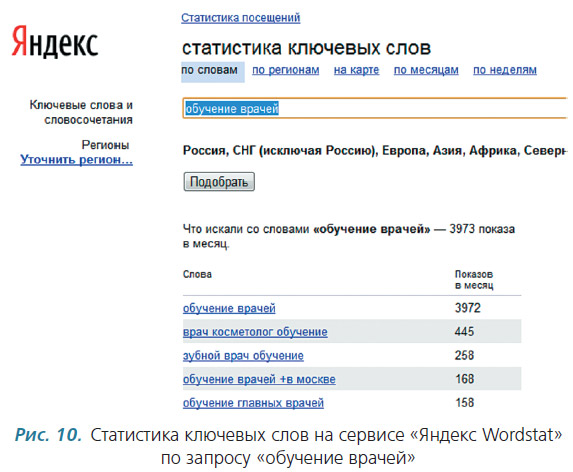
Task: Open the Статистика посещений link
Action: (240, 18)
